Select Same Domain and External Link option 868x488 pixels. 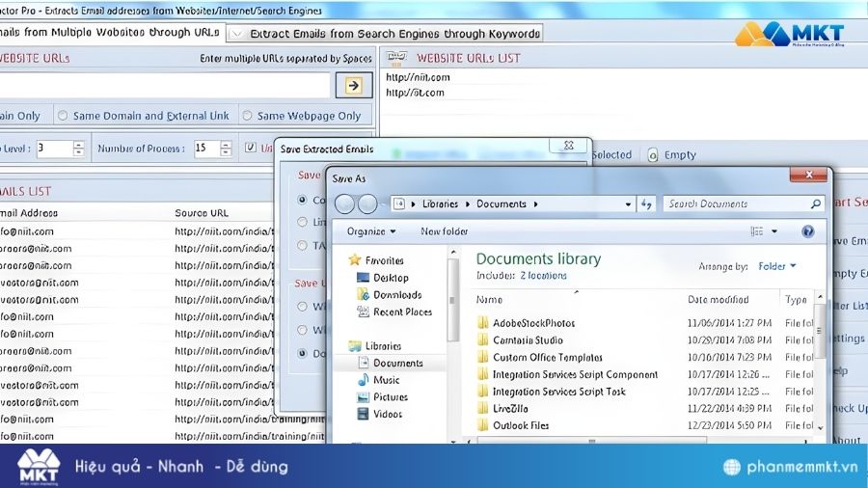144,116
